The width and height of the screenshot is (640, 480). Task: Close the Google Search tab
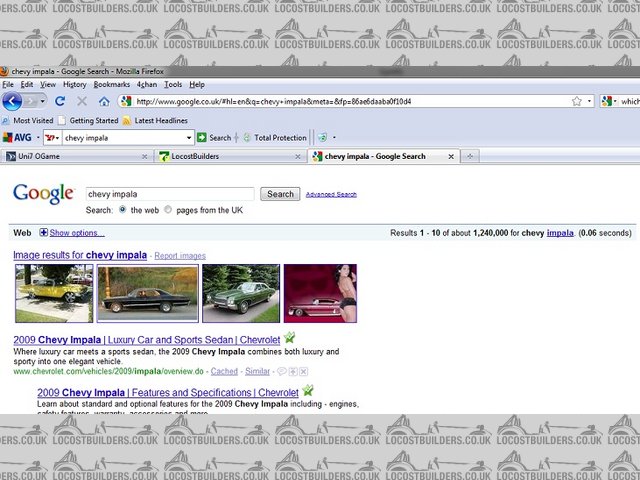(451, 156)
